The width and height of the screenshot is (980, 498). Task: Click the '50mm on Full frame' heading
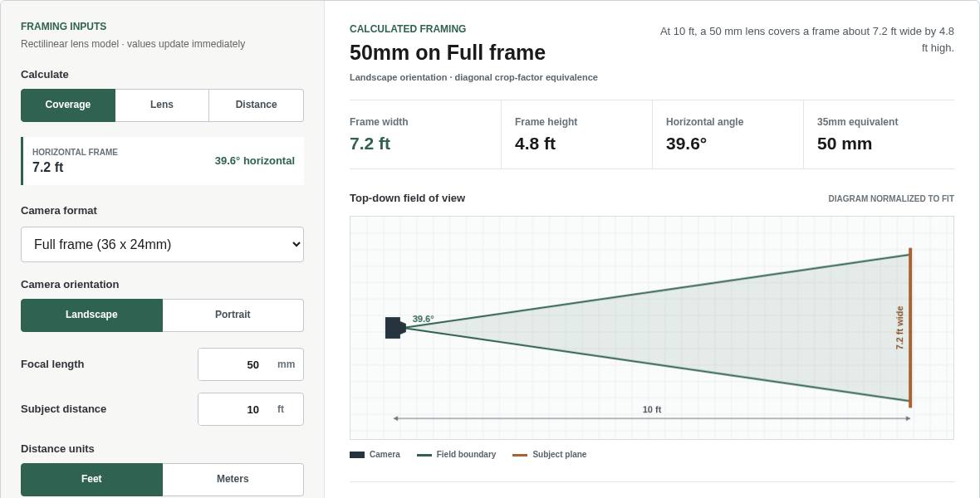[x=448, y=52]
